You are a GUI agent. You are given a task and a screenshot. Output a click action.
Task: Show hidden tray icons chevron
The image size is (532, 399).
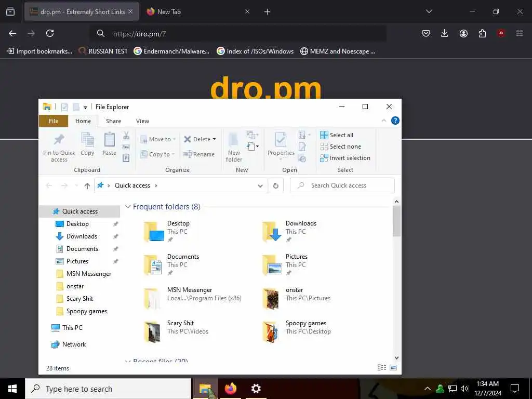[428, 389]
